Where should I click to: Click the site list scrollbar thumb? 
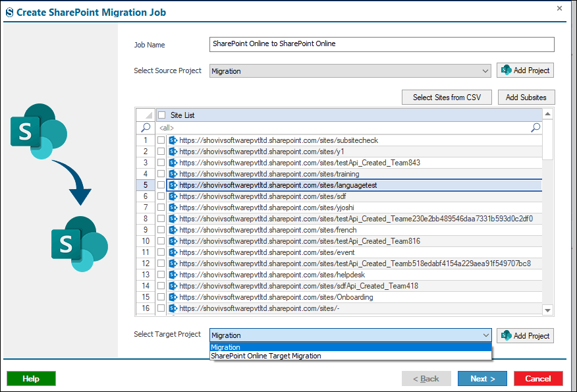pos(547,140)
